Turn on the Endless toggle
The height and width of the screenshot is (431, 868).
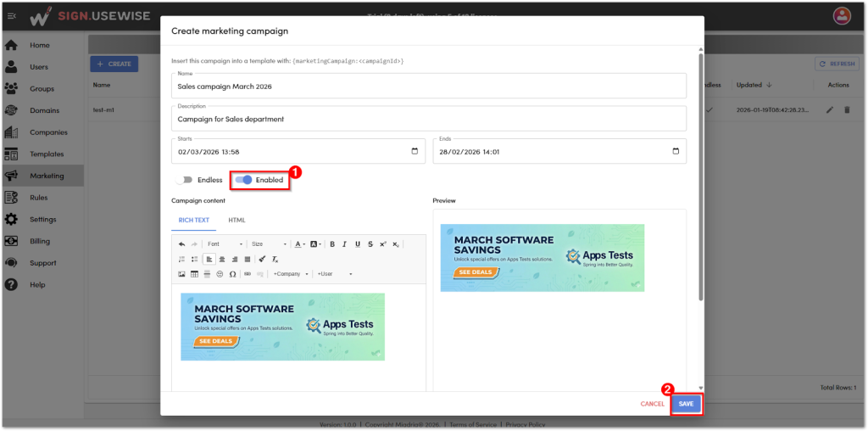pos(183,180)
